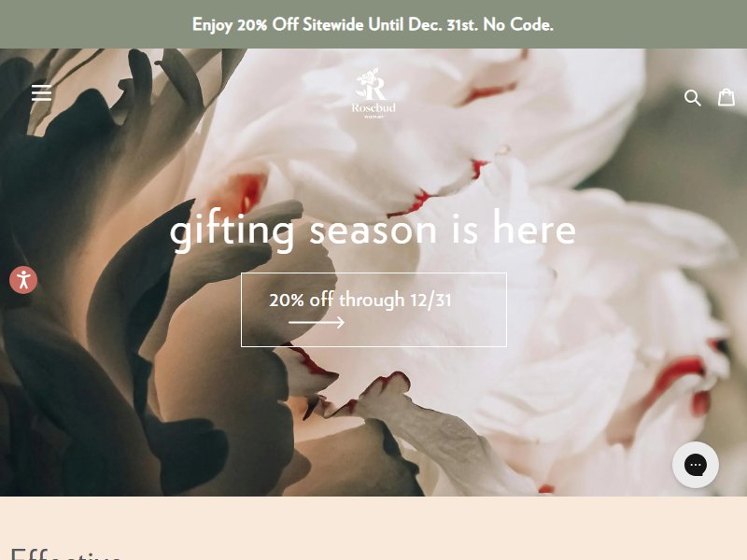This screenshot has width=747, height=560.
Task: Open the hamburger navigation menu
Action: point(41,92)
